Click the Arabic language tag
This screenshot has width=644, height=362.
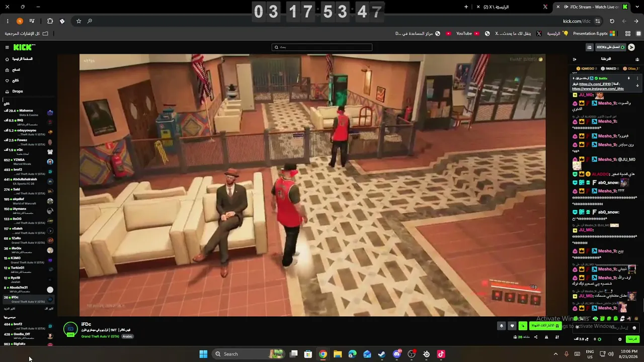pyautogui.click(x=128, y=336)
